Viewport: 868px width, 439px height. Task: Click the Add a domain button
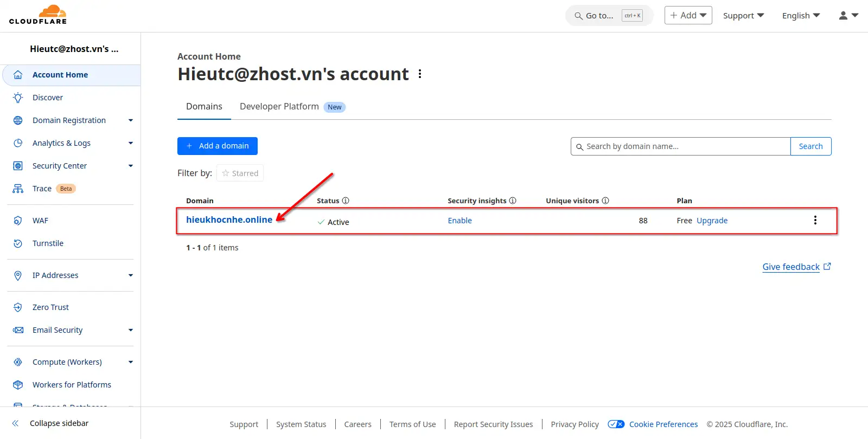[x=218, y=146]
